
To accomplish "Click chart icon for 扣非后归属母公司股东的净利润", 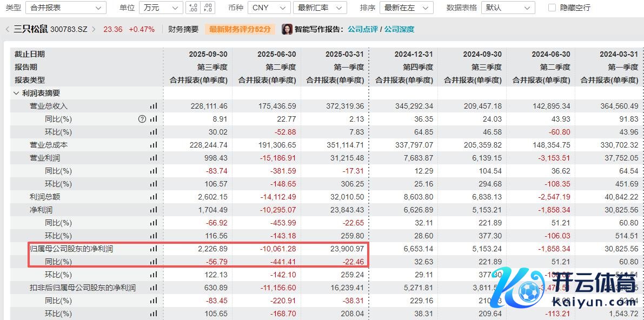I will pos(154,288).
